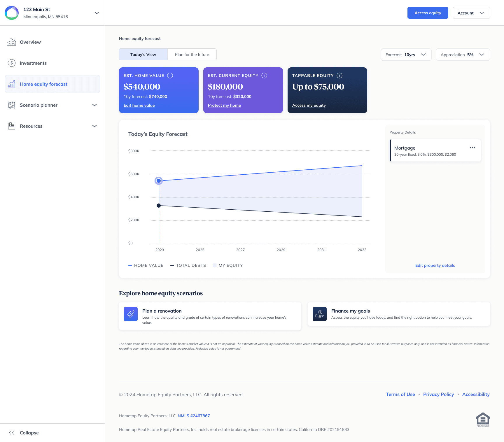Image resolution: width=504 pixels, height=442 pixels.
Task: Switch to the Plan for the future tab
Action: (192, 55)
